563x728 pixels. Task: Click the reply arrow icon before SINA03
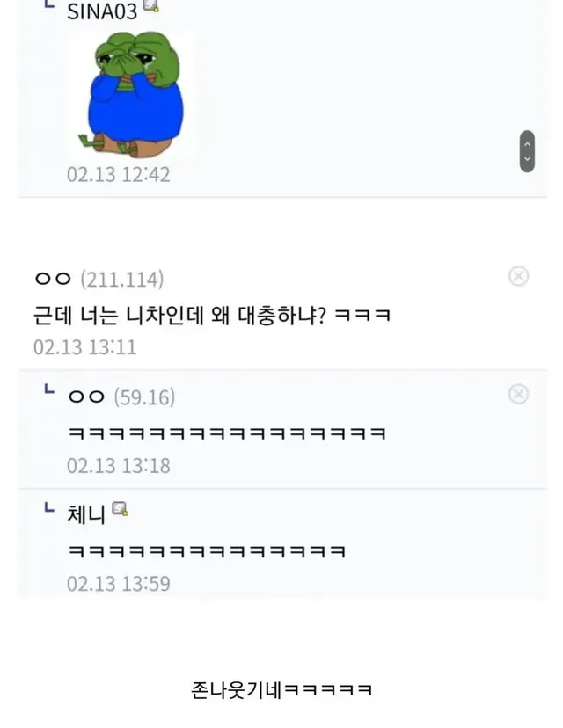point(48,7)
